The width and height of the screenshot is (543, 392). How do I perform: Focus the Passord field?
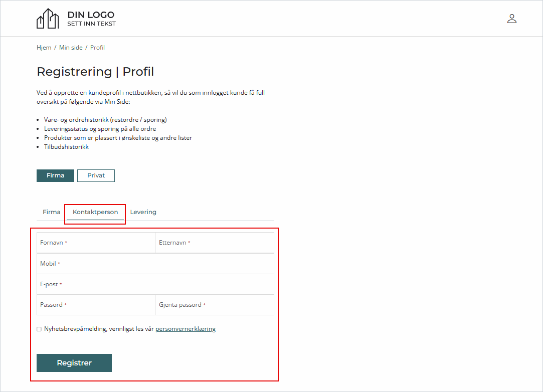pyautogui.click(x=96, y=305)
